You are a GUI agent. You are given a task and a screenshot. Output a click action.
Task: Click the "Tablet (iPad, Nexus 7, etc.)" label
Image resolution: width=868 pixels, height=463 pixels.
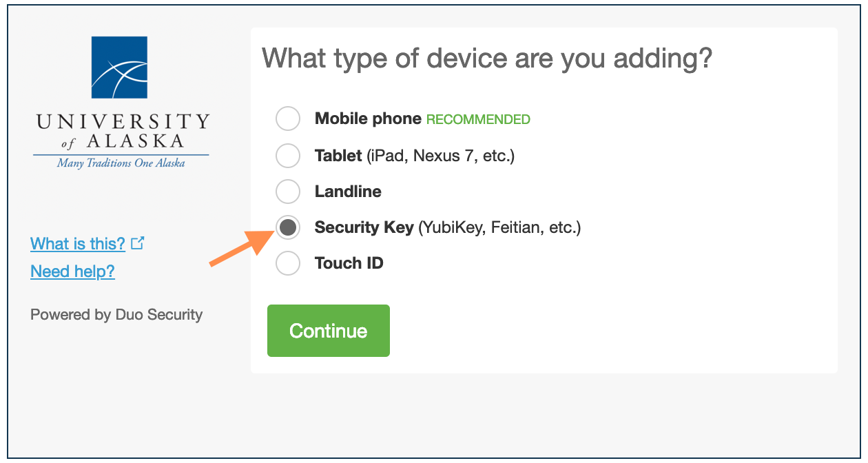(x=415, y=156)
